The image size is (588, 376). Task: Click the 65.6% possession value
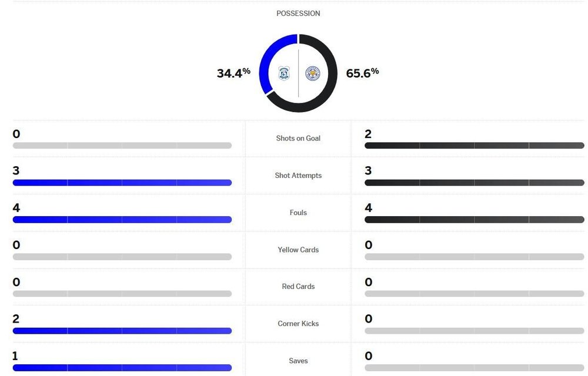coord(362,73)
